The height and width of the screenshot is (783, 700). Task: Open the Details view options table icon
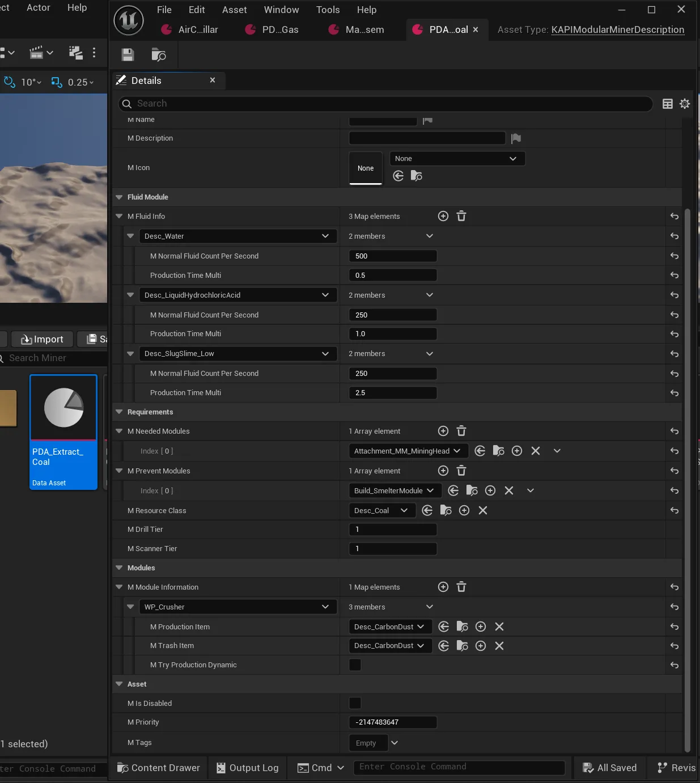[x=668, y=104]
